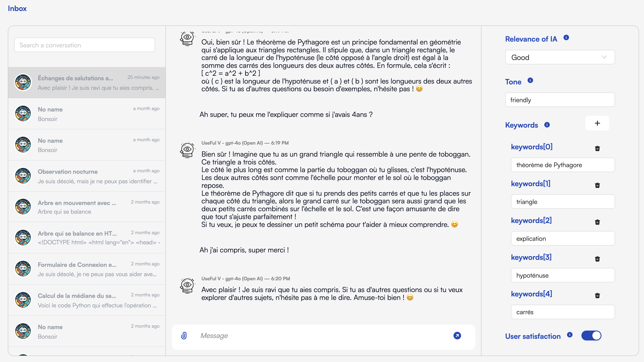Screen dimensions: 644x362
Task: Click the send message arrow icon
Action: coord(457,336)
